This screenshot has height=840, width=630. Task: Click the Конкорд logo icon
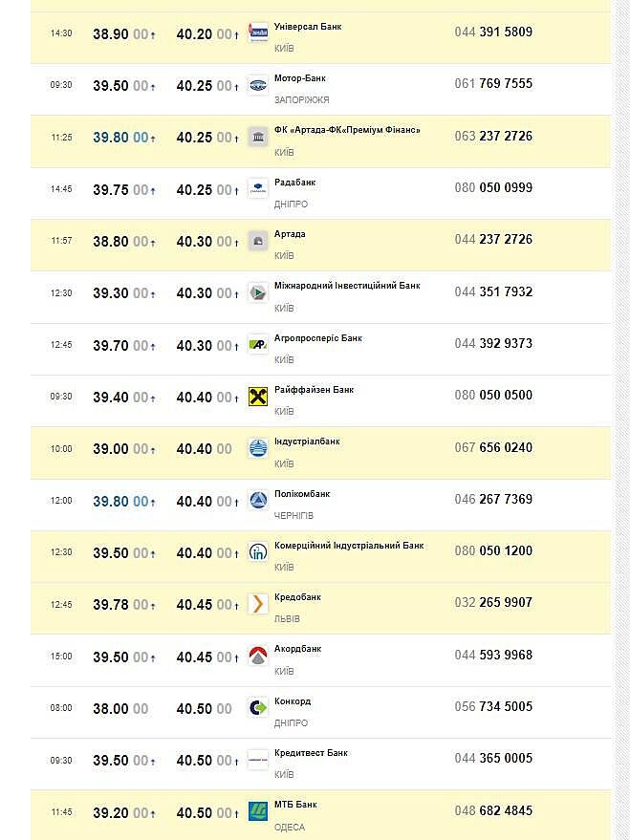(258, 708)
